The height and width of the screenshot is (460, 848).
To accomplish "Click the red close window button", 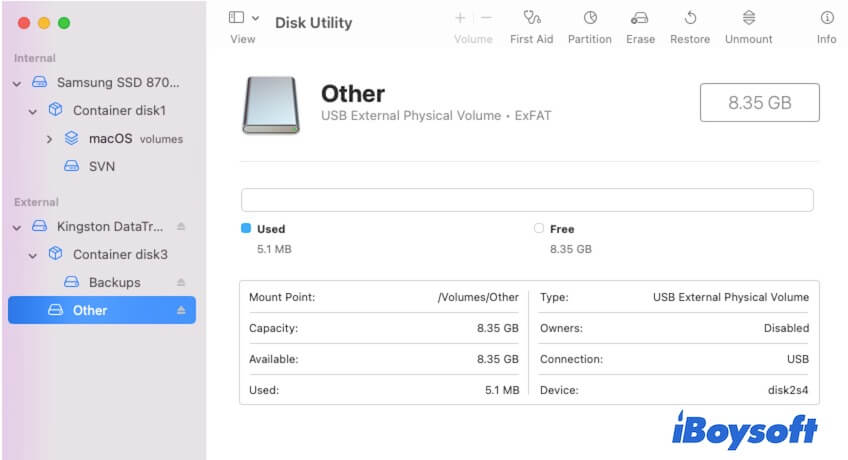I will point(24,23).
